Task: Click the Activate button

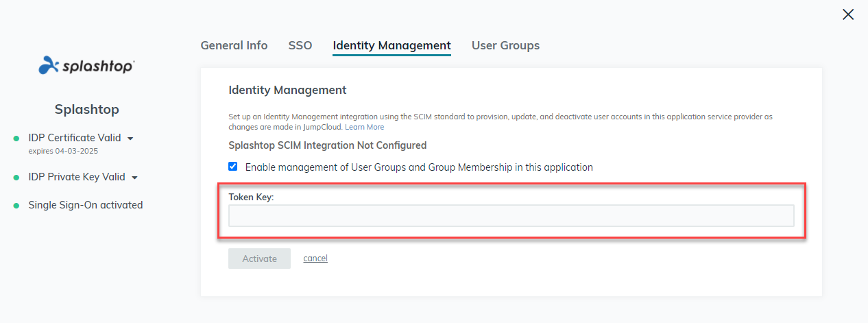Action: pyautogui.click(x=259, y=259)
